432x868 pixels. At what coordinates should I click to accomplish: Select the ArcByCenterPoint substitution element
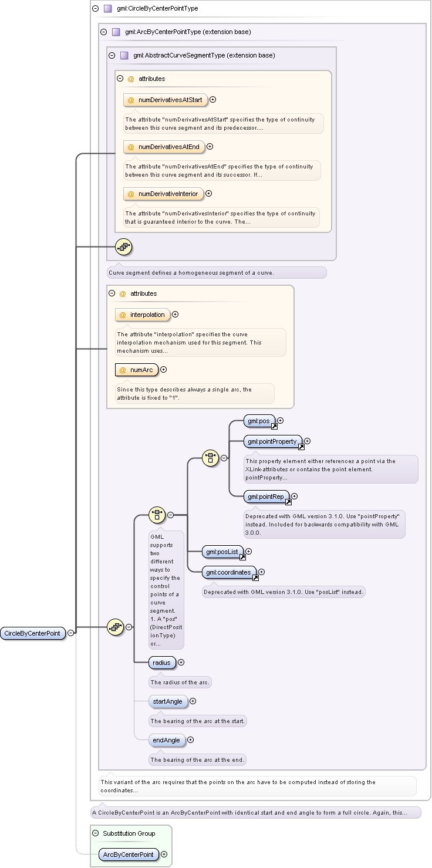(128, 855)
